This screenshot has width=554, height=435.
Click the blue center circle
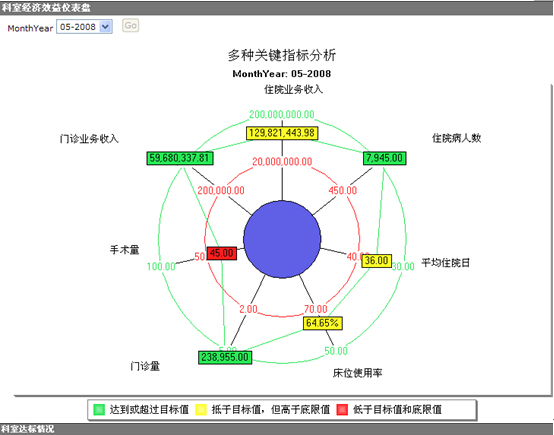282,239
